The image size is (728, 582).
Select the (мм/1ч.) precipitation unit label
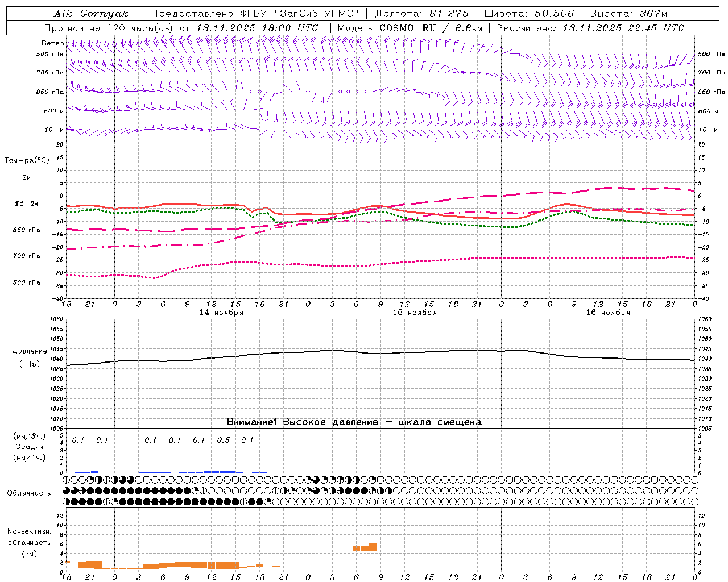pos(30,458)
